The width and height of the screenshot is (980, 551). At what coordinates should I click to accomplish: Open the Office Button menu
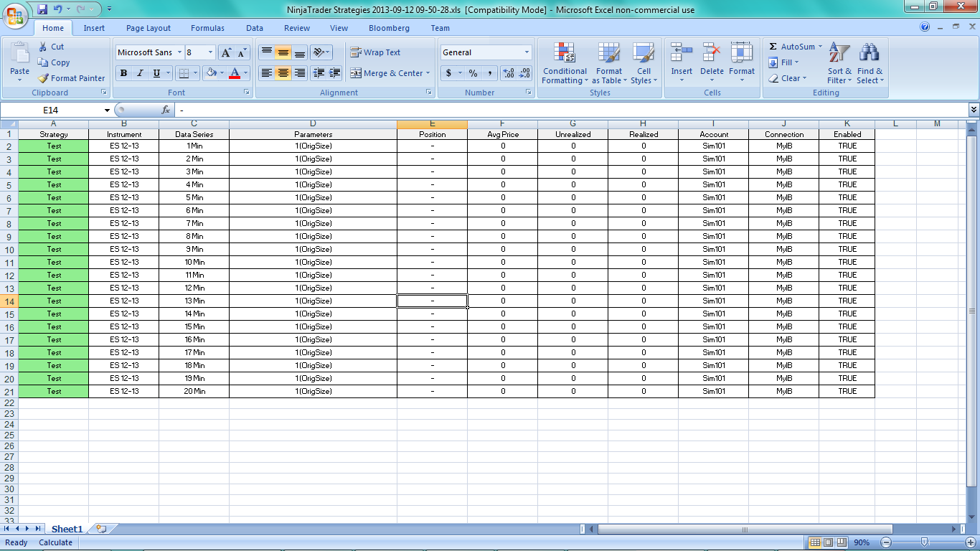tap(16, 15)
